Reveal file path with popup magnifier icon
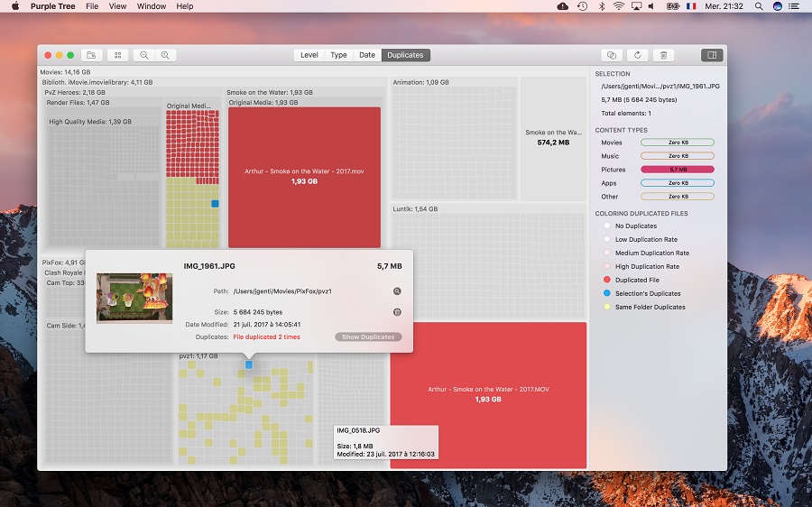 [x=397, y=291]
